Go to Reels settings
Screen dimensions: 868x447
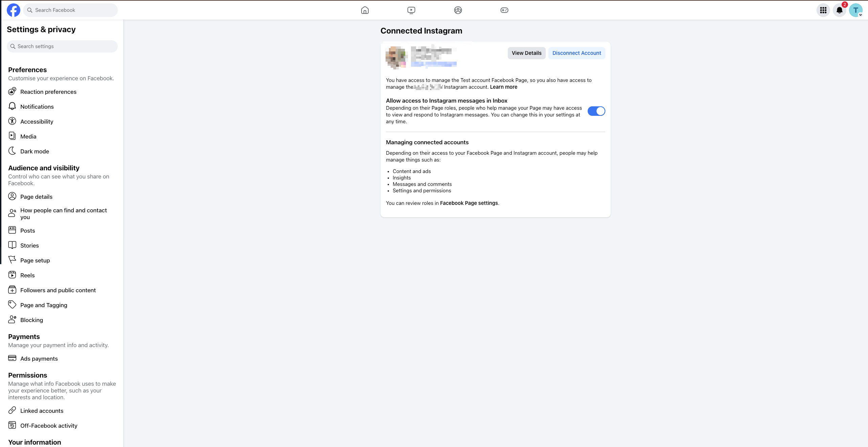pyautogui.click(x=62, y=275)
